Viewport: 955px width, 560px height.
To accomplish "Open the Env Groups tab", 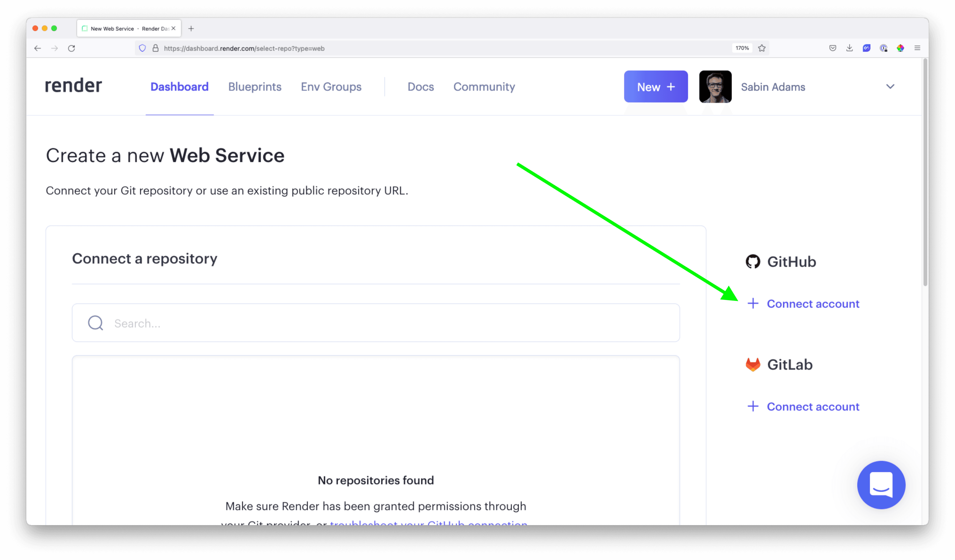I will click(331, 87).
